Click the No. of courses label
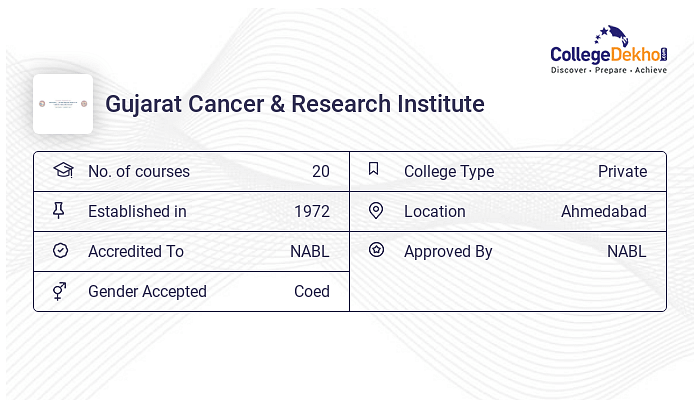 139,171
